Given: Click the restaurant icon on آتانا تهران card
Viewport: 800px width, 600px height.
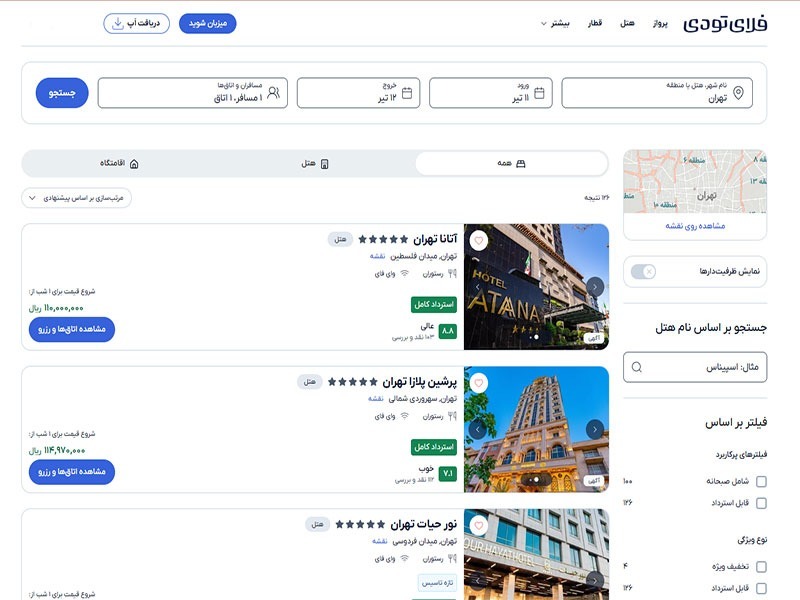Looking at the screenshot, I should coord(452,274).
